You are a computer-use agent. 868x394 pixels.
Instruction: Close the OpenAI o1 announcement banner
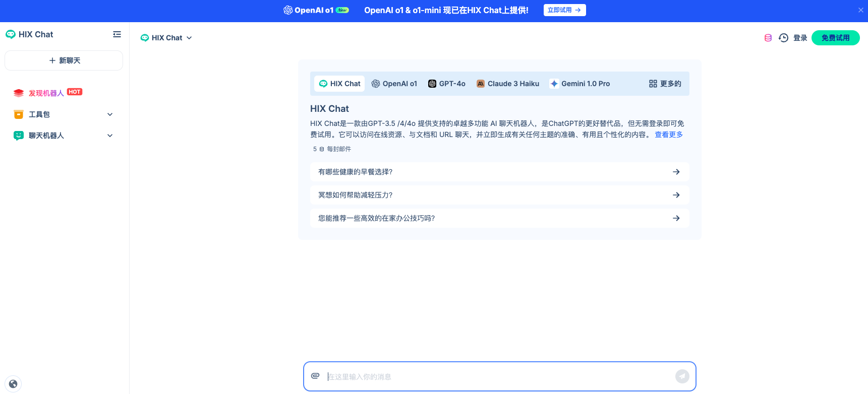tap(860, 10)
